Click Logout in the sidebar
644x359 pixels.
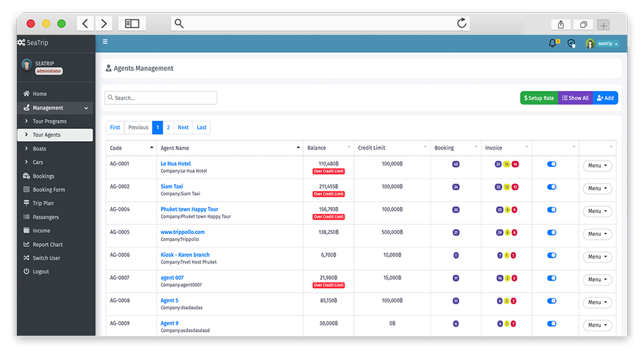tap(55, 271)
